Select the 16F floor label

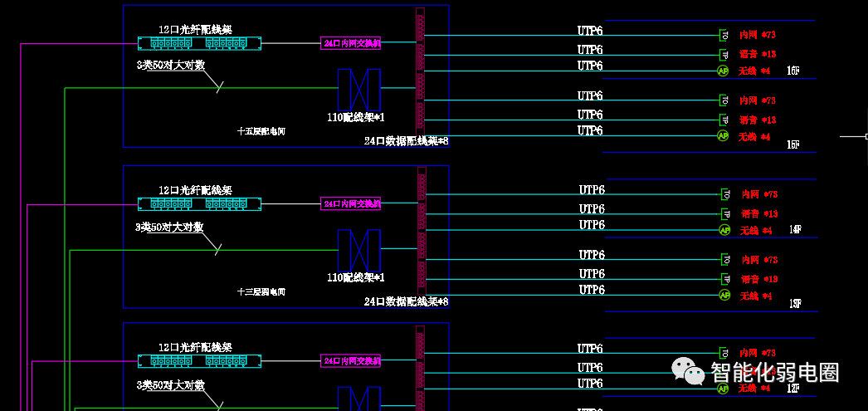coord(792,71)
